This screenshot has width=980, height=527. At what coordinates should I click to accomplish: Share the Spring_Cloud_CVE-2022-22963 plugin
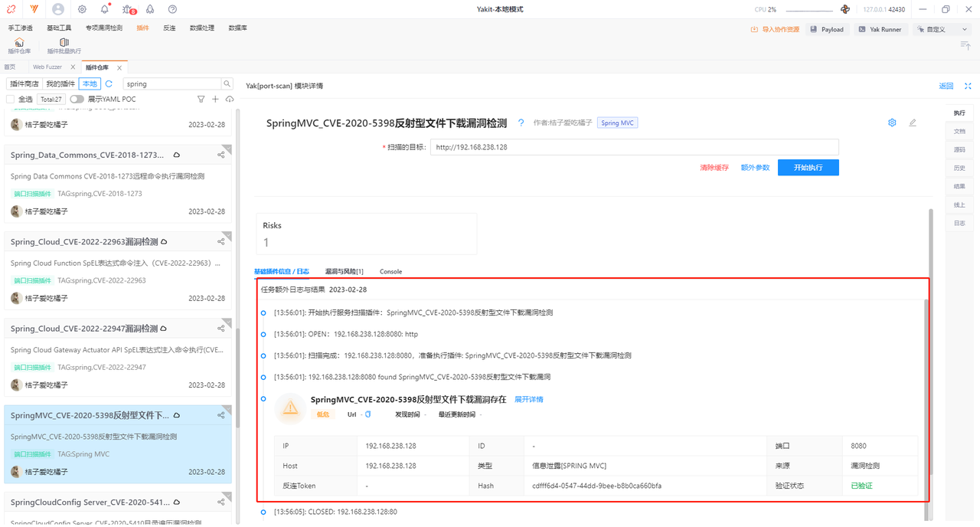(221, 241)
